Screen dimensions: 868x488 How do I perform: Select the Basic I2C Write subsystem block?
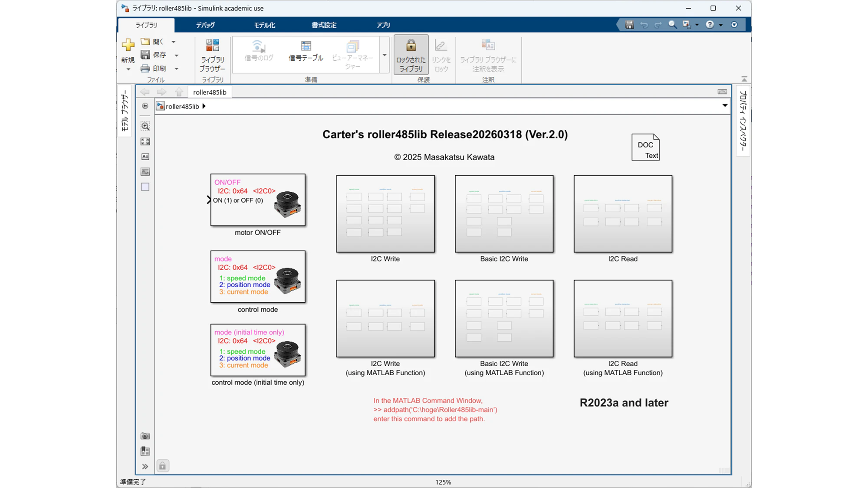pyautogui.click(x=504, y=214)
